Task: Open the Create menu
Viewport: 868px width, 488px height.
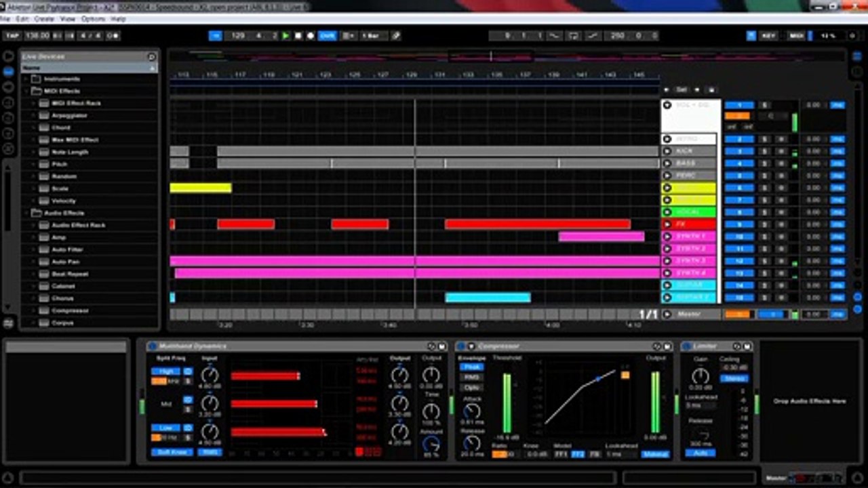Action: coord(44,19)
